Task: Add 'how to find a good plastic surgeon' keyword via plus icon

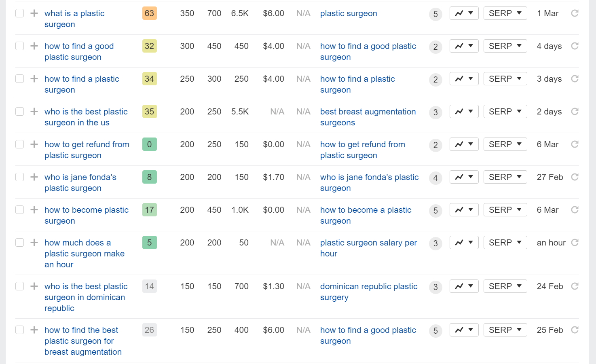Action: coord(34,46)
